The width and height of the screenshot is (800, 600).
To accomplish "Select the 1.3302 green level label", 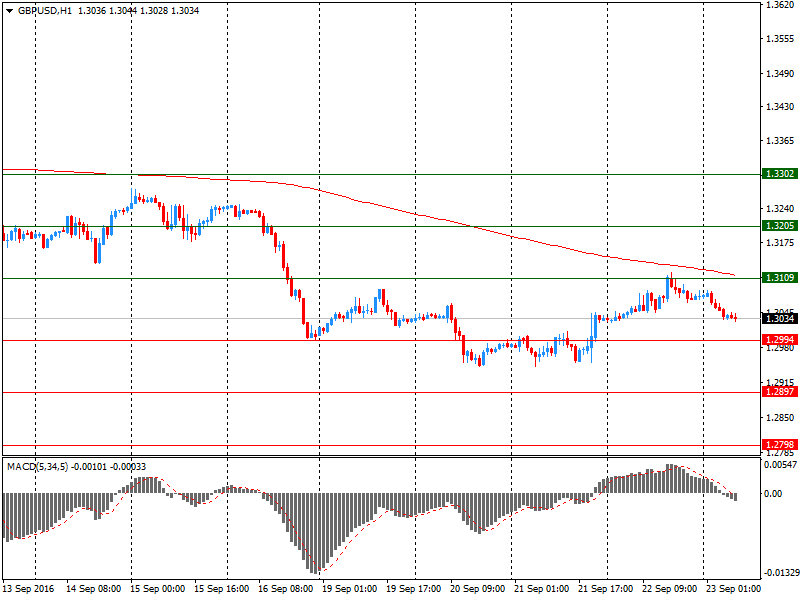I will [779, 174].
